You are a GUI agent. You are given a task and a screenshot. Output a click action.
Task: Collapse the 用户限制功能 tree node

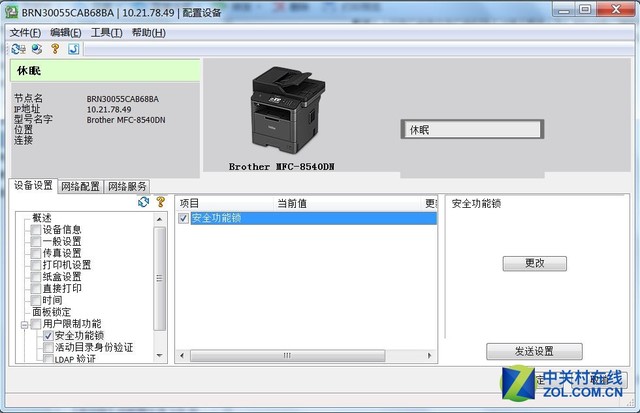[24, 325]
